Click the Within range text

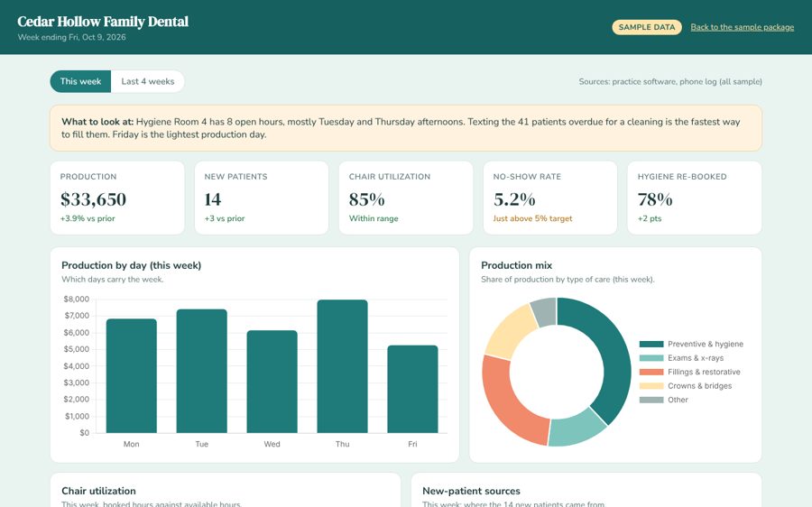click(x=374, y=218)
